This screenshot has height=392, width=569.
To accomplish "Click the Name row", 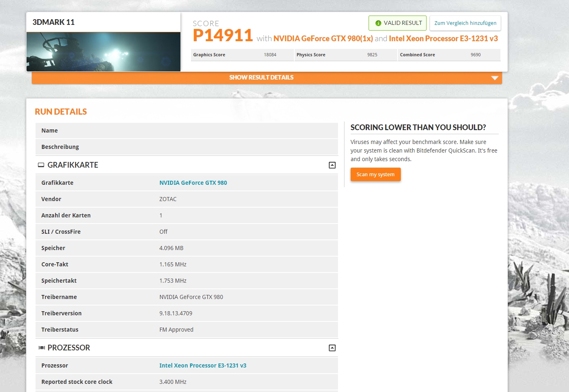I will pyautogui.click(x=187, y=131).
